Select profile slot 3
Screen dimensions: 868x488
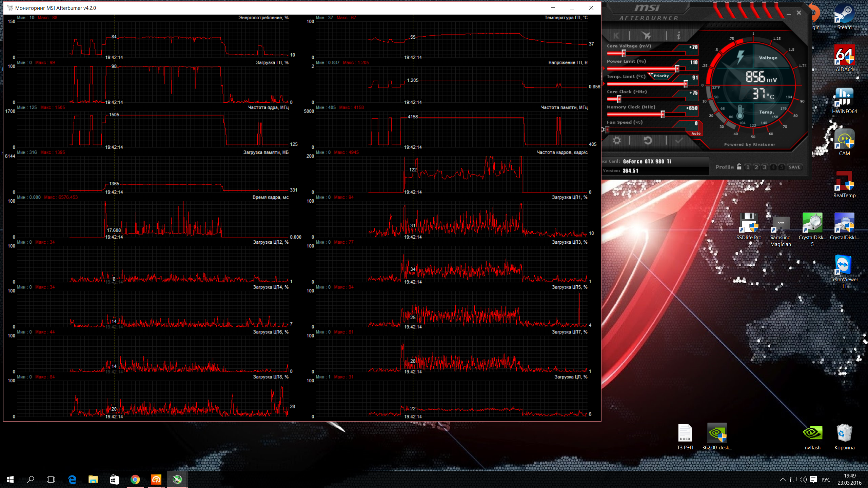click(765, 167)
